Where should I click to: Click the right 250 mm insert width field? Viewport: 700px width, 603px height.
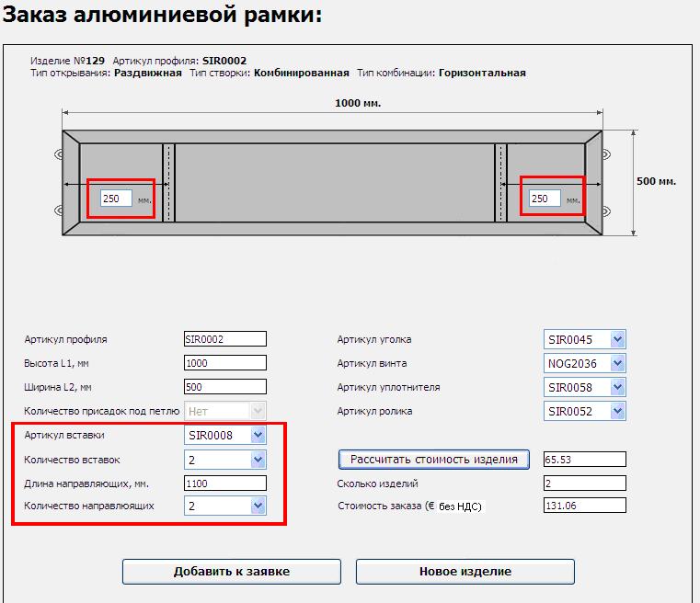click(545, 199)
